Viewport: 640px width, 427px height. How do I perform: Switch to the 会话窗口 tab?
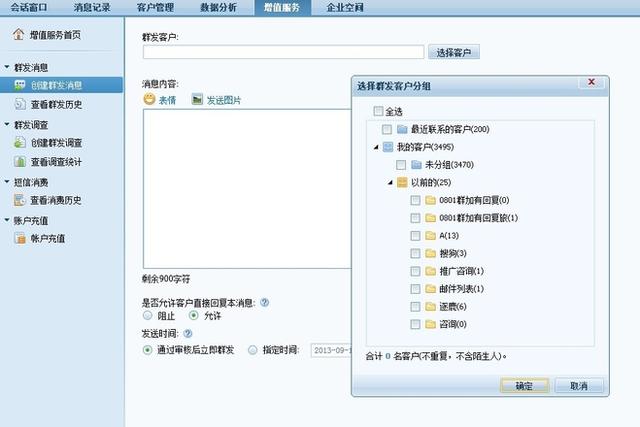tap(29, 7)
